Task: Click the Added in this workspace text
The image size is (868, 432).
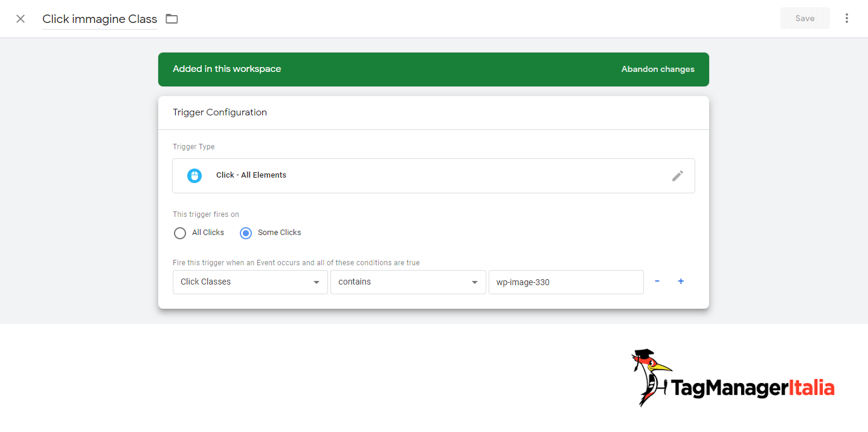Action: click(227, 69)
